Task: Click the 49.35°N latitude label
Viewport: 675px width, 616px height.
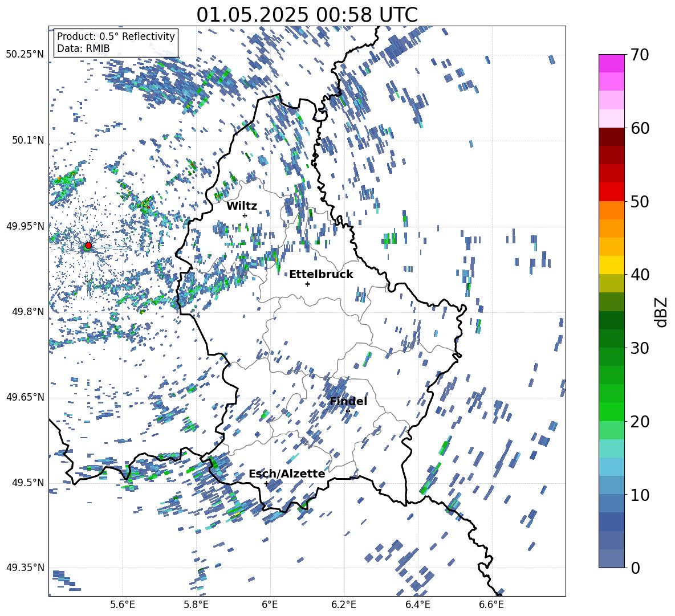Action: click(25, 568)
